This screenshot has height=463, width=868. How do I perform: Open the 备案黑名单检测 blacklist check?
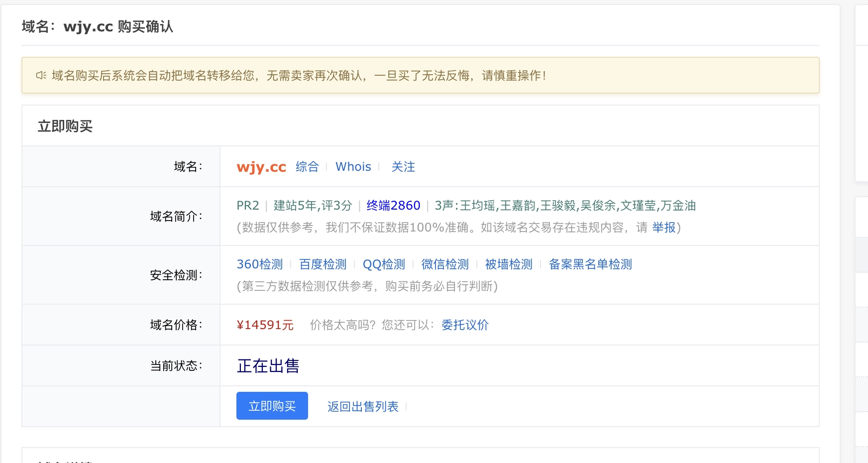coord(590,264)
